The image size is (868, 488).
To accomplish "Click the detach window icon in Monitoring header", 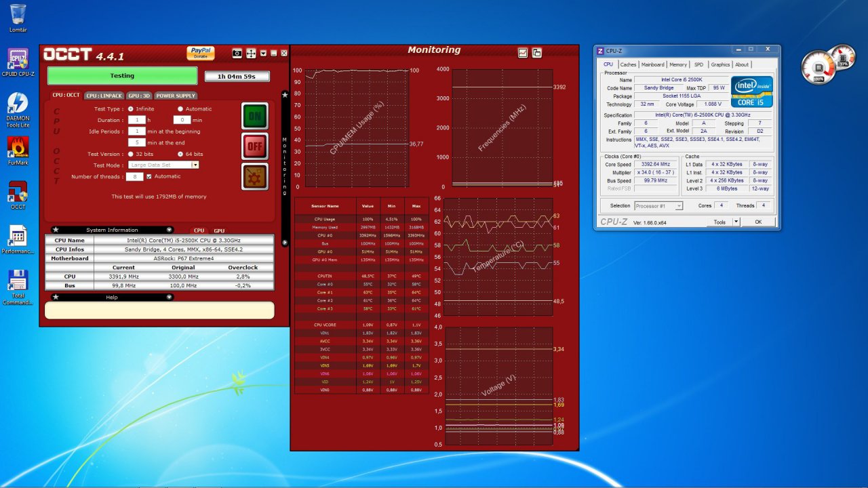I will pyautogui.click(x=537, y=53).
